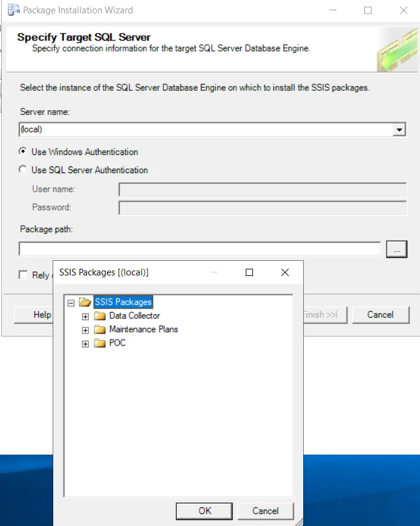
Task: Expand the Data Collector tree node
Action: [x=85, y=317]
